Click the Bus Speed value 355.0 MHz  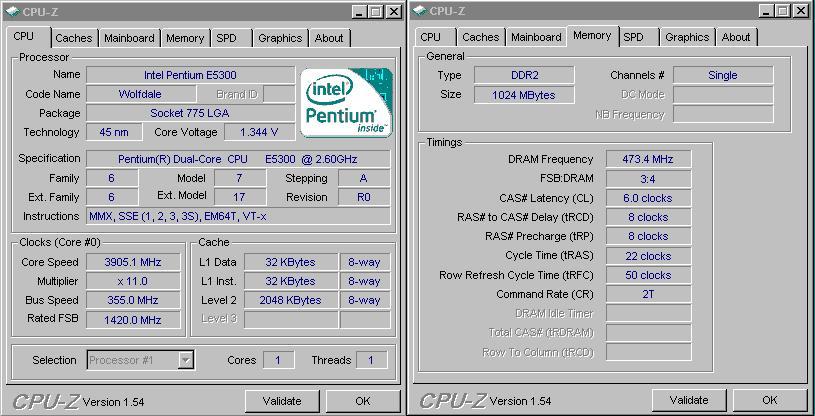tap(133, 300)
